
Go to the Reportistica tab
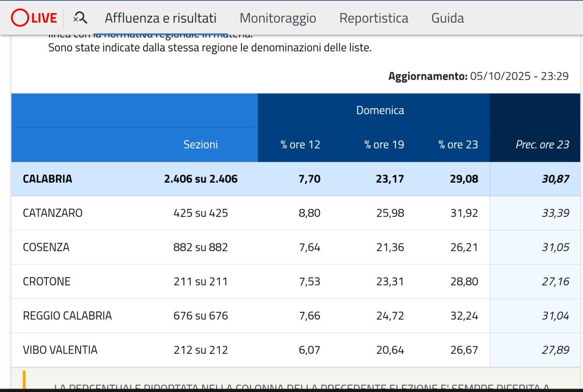pyautogui.click(x=373, y=18)
